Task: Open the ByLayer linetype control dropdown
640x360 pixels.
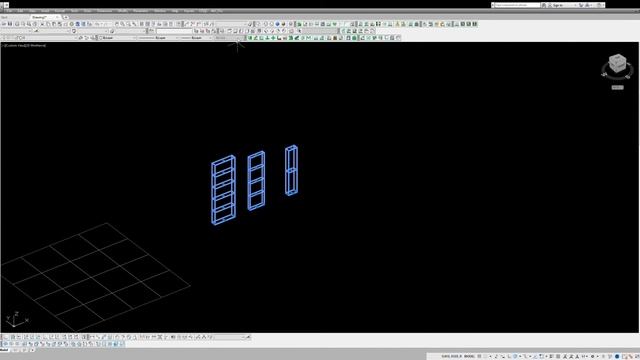Action: [158, 38]
